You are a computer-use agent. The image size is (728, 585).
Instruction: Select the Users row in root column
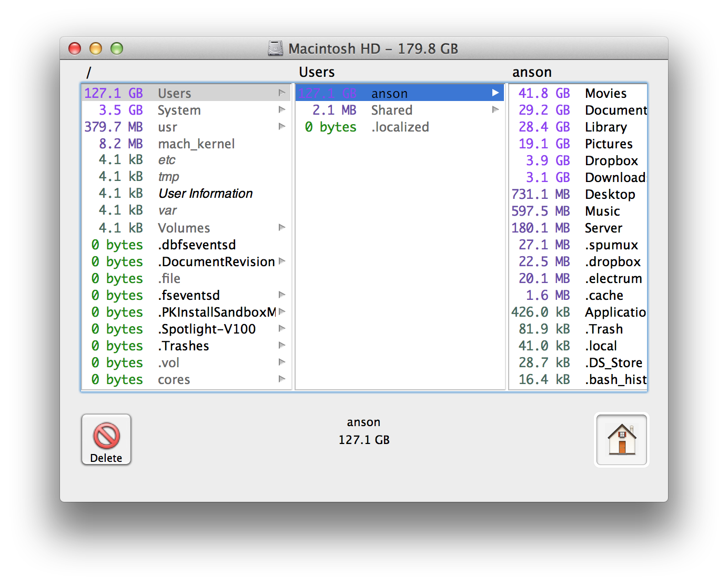coord(186,93)
